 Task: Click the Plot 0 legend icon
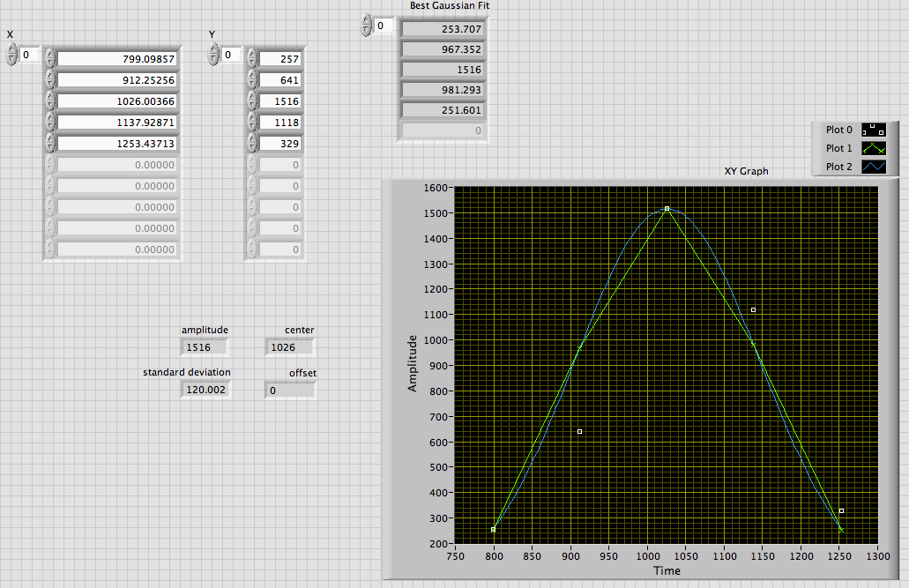pos(874,130)
